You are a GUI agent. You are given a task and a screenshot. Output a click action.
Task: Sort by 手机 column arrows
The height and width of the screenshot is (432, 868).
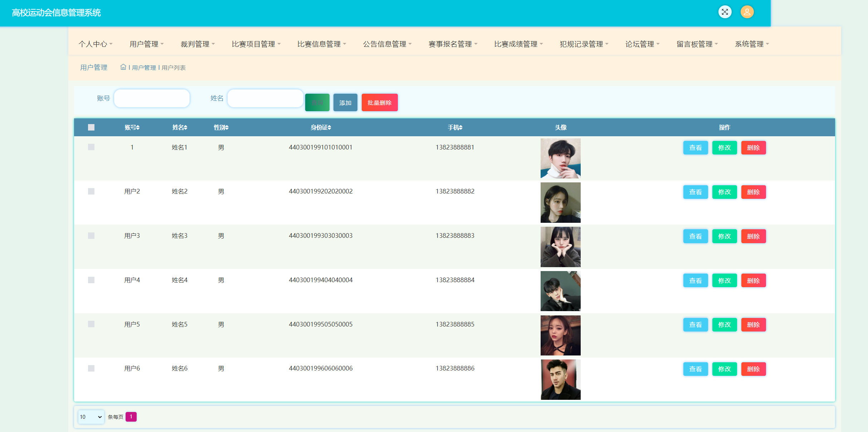(460, 128)
